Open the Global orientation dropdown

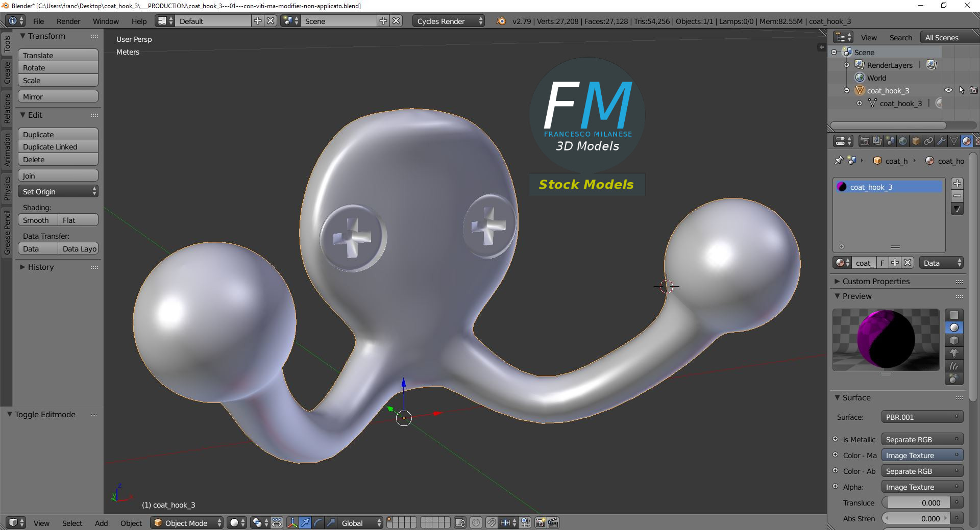pos(360,523)
